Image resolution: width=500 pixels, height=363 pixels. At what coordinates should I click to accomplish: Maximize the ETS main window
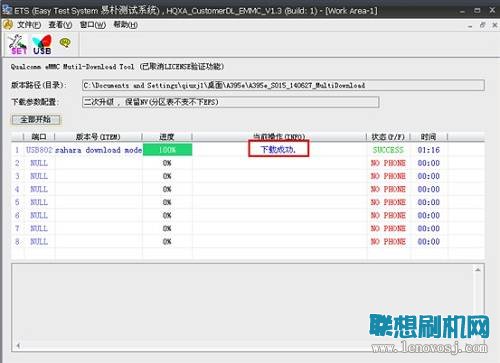[477, 11]
